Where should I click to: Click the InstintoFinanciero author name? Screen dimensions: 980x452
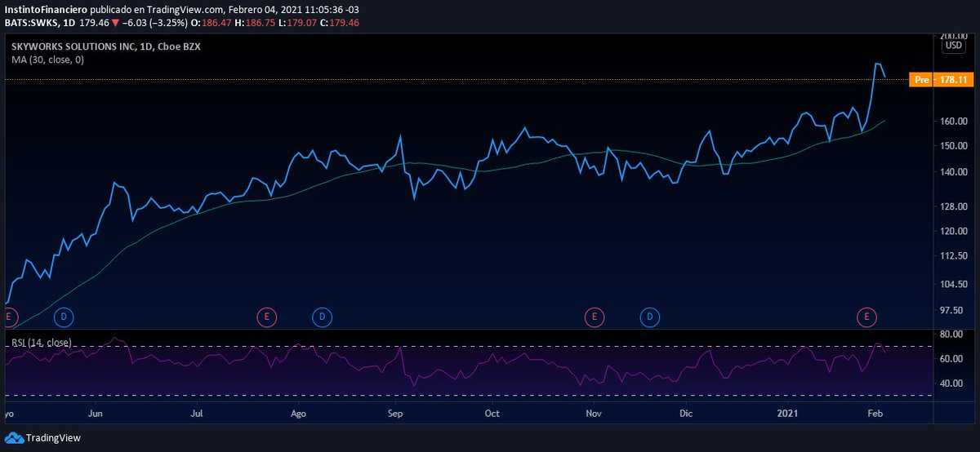tap(47, 9)
